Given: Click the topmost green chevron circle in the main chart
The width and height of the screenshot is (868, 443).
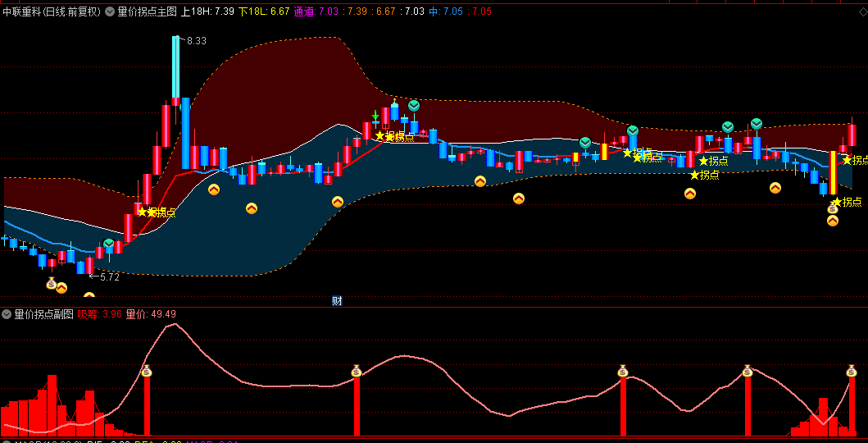Looking at the screenshot, I should (414, 105).
